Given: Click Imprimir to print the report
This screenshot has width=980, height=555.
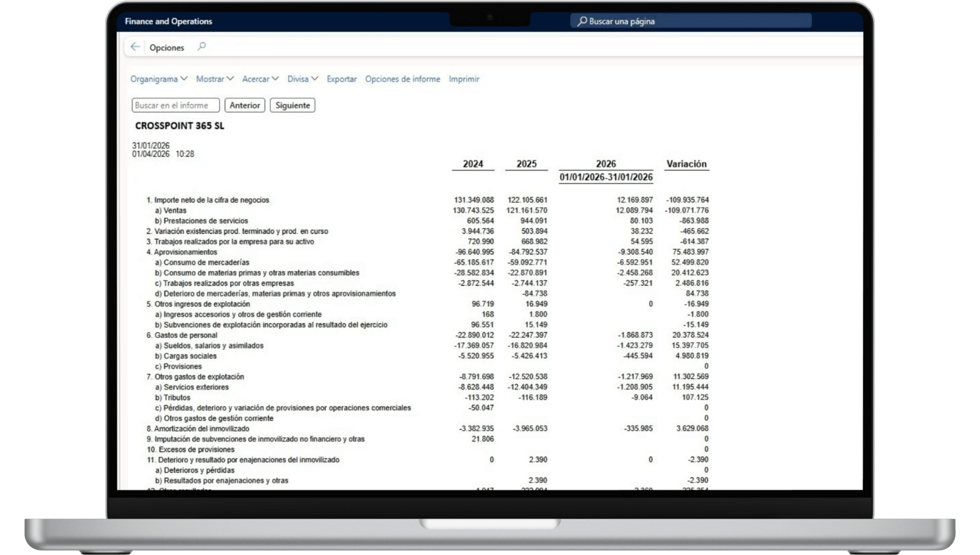Looking at the screenshot, I should coord(464,79).
